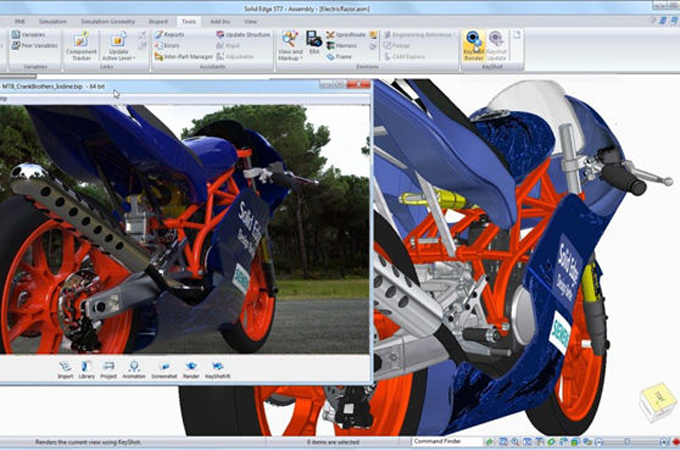This screenshot has width=680, height=450.
Task: Open the KeyShotVR tool
Action: (217, 369)
